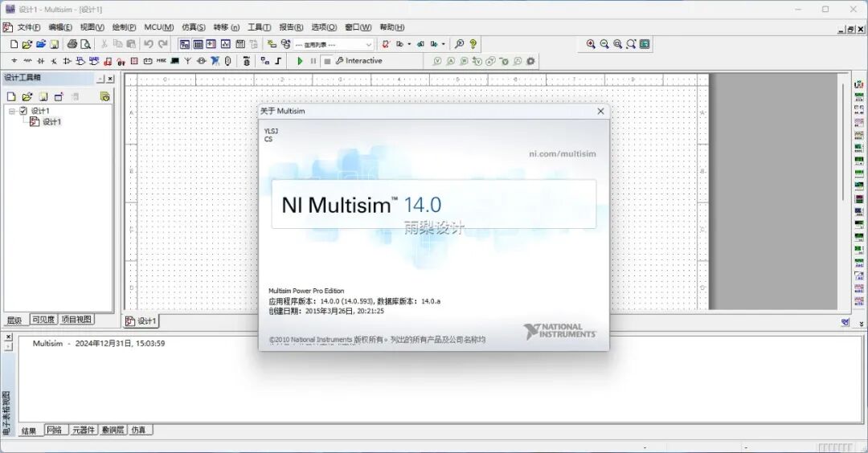Zoom to the selected area

point(618,44)
